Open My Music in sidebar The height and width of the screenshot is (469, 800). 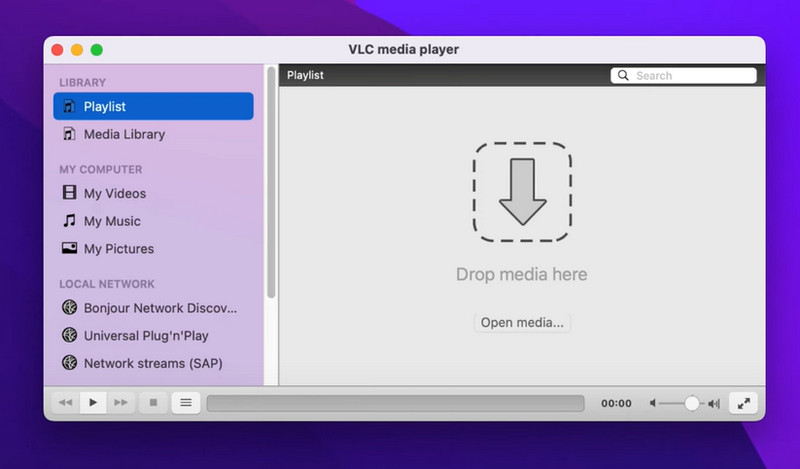pyautogui.click(x=153, y=221)
